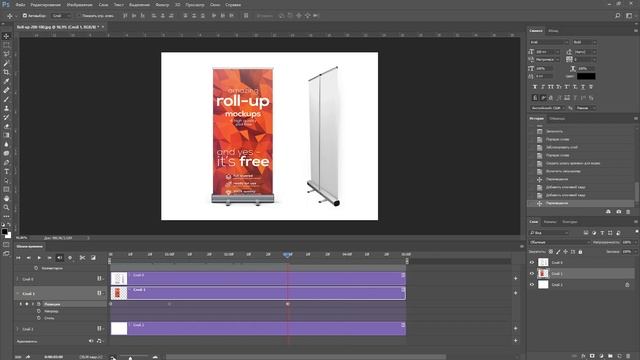
Task: Step to the next frame
Action: (49, 258)
